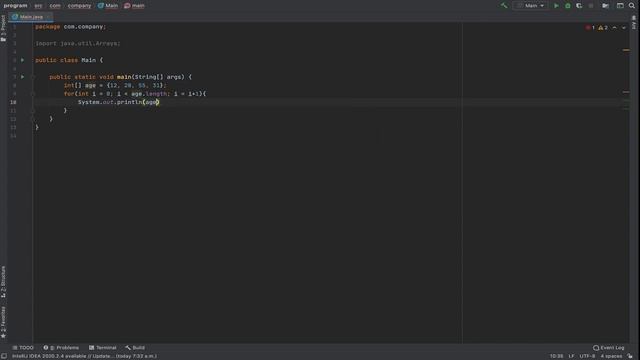This screenshot has width=640, height=360.
Task: Click inside the System.out.println statement
Action: point(118,102)
